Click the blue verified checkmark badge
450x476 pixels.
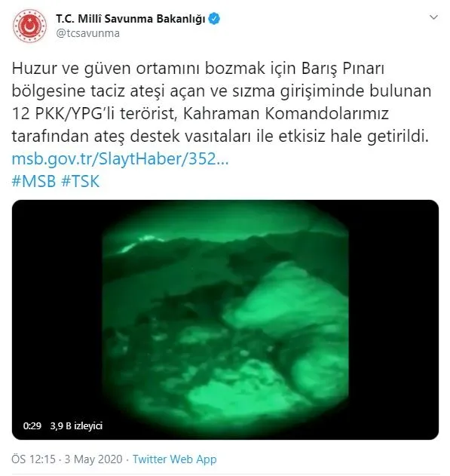coord(215,19)
